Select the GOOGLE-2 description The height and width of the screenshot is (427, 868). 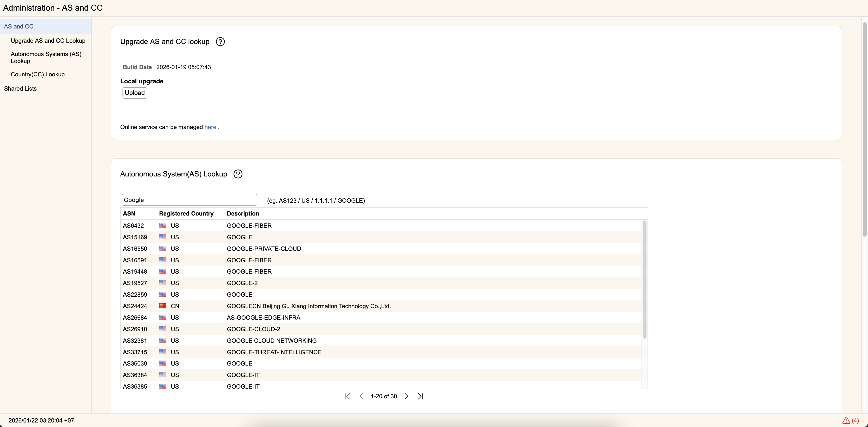(x=242, y=283)
